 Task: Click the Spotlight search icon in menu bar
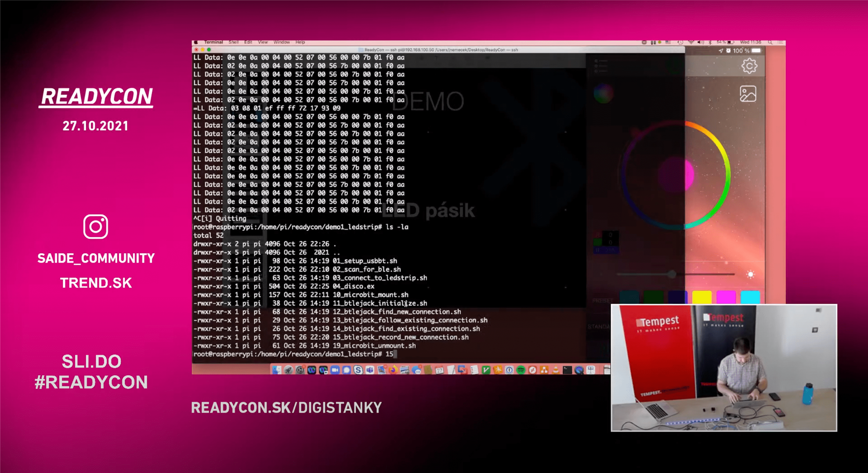(x=770, y=42)
